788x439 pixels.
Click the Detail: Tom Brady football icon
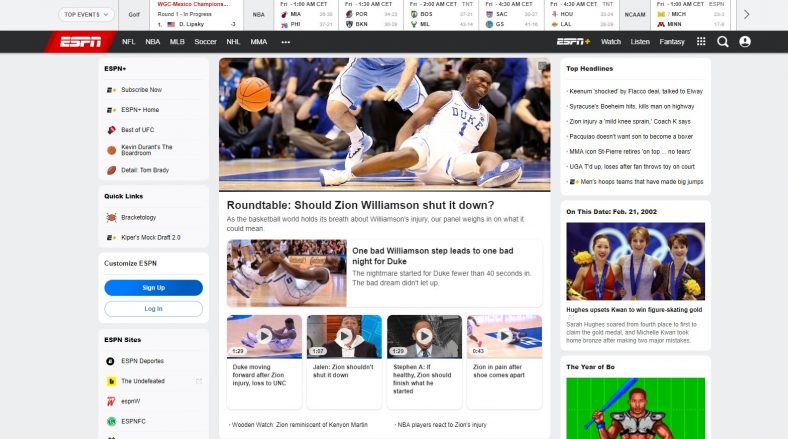point(111,170)
